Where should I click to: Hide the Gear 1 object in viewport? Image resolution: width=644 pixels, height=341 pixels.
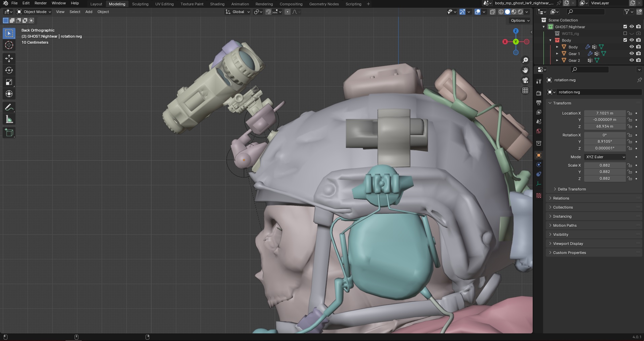(632, 53)
